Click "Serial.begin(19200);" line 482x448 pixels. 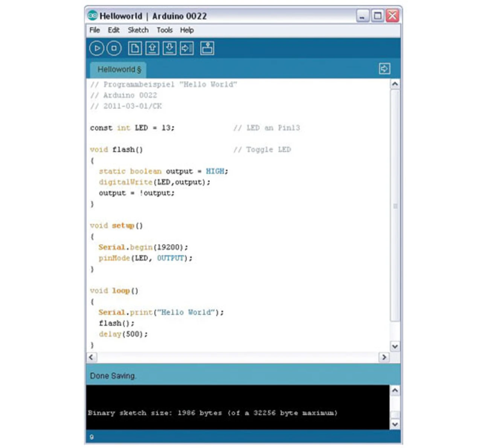pos(143,247)
